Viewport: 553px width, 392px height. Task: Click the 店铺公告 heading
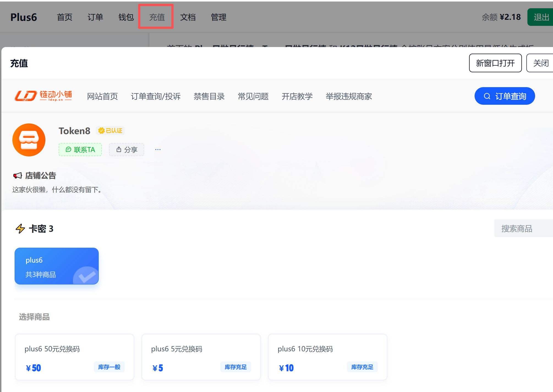41,176
